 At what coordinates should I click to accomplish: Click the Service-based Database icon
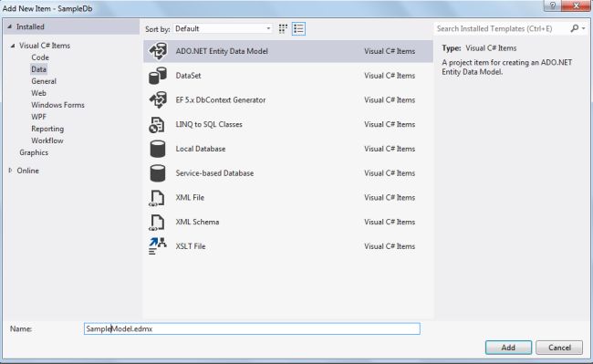point(157,173)
